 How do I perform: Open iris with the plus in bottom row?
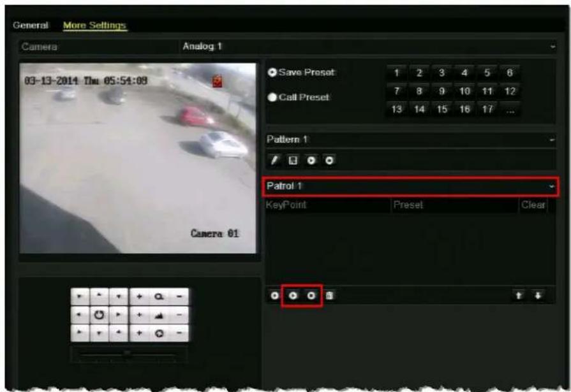(x=139, y=333)
